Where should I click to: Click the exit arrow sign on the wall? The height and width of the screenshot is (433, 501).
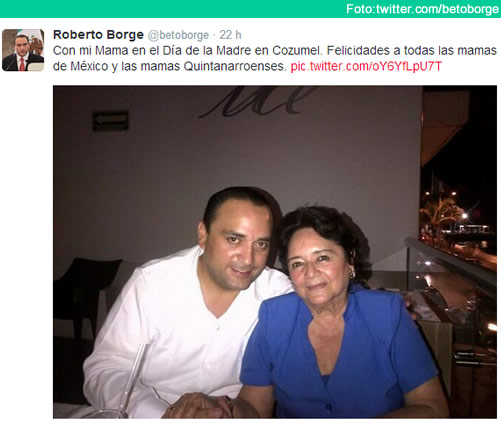point(110,121)
